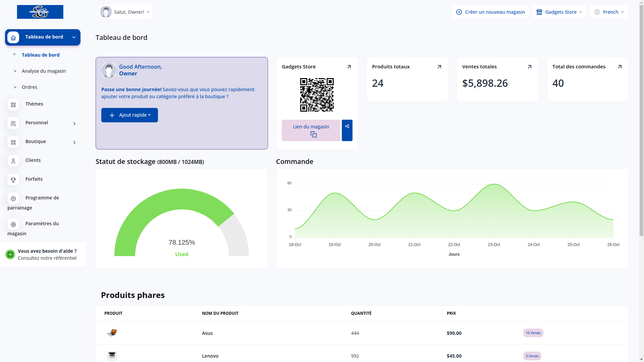
Task: Open Ventes totales card arrow icon
Action: 529,67
